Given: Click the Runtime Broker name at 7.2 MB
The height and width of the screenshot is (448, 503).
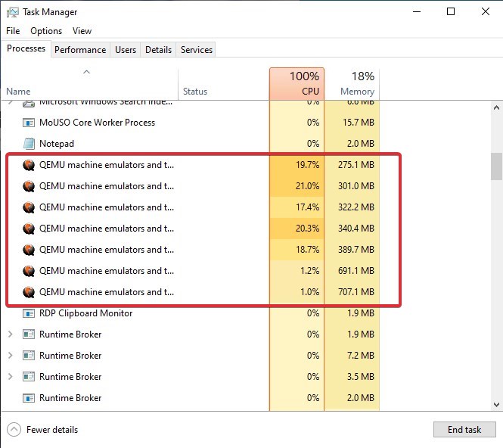Looking at the screenshot, I should (x=70, y=356).
